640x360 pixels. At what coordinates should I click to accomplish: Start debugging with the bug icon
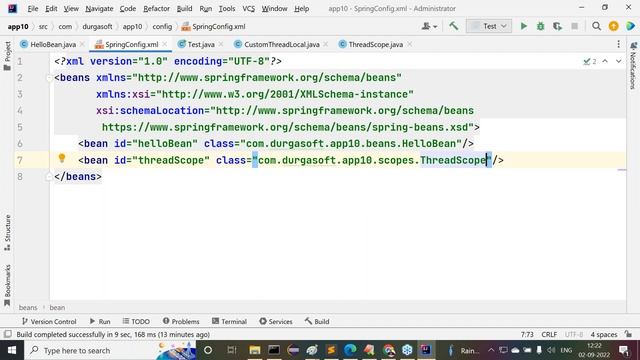tap(540, 26)
